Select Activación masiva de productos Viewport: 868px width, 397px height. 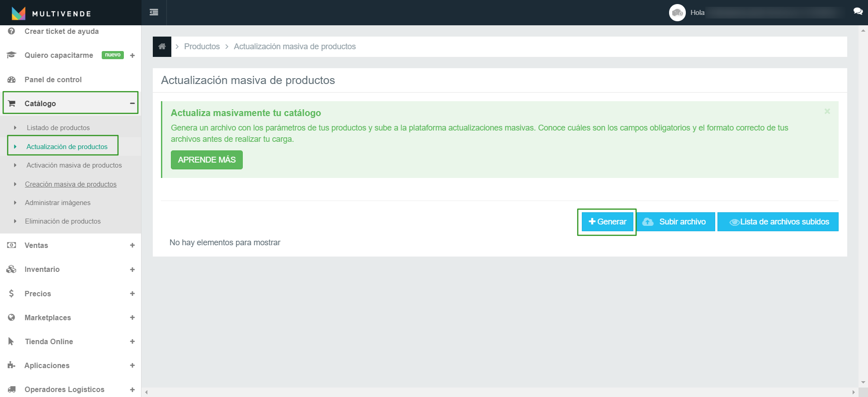coord(74,165)
